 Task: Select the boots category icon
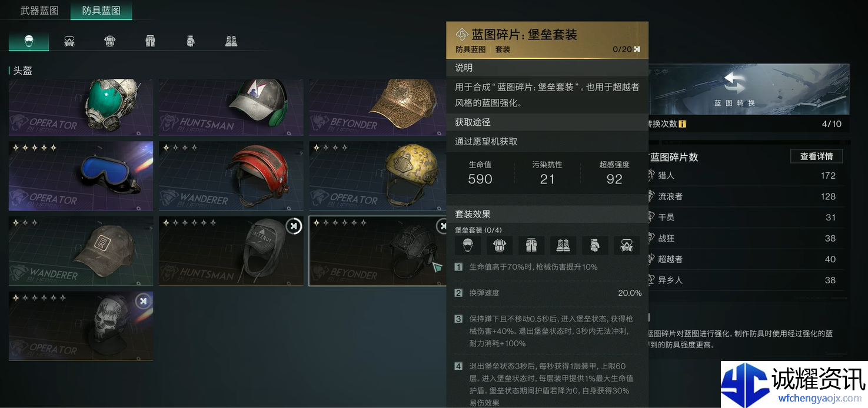(x=231, y=41)
